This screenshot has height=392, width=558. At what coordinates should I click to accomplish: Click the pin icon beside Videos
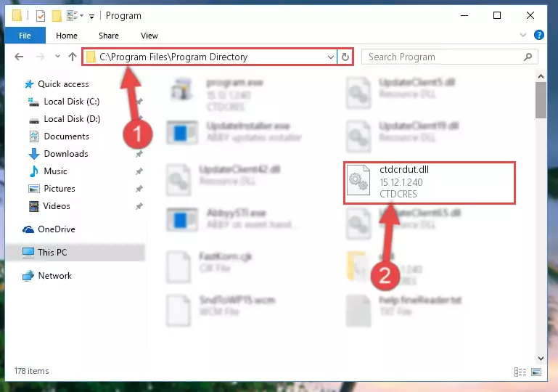pyautogui.click(x=139, y=206)
